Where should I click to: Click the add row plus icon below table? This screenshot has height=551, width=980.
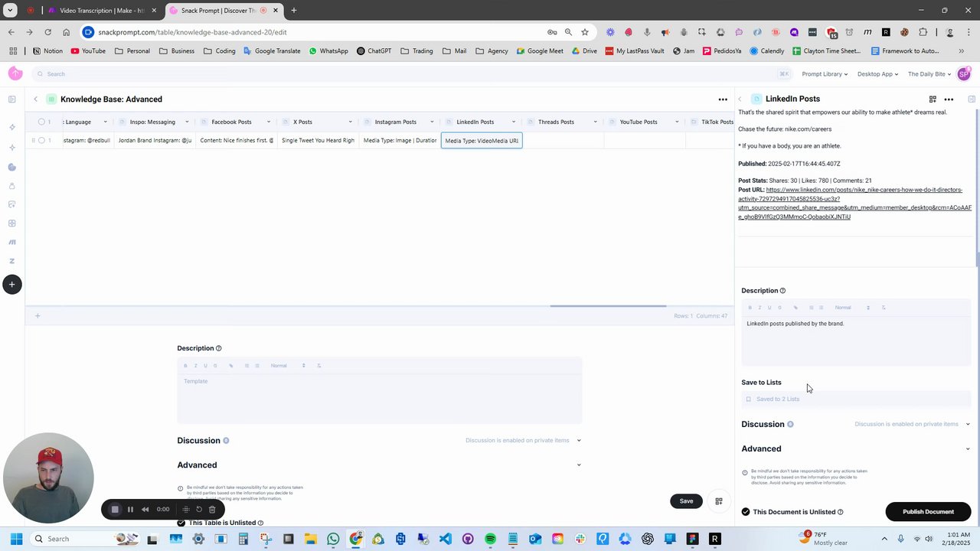click(38, 315)
